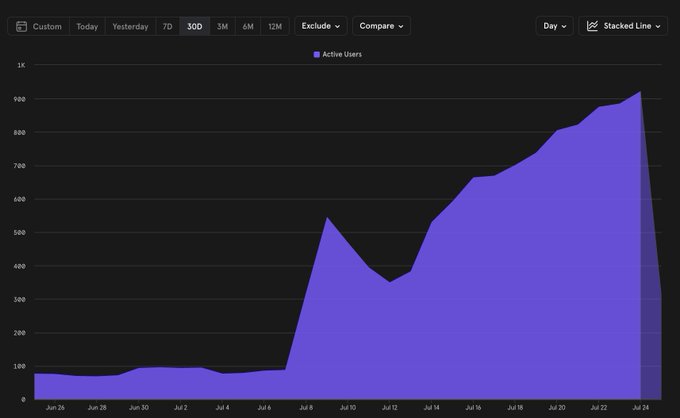Click the line chart icon in Stacked Line
This screenshot has width=680, height=418.
coord(592,26)
